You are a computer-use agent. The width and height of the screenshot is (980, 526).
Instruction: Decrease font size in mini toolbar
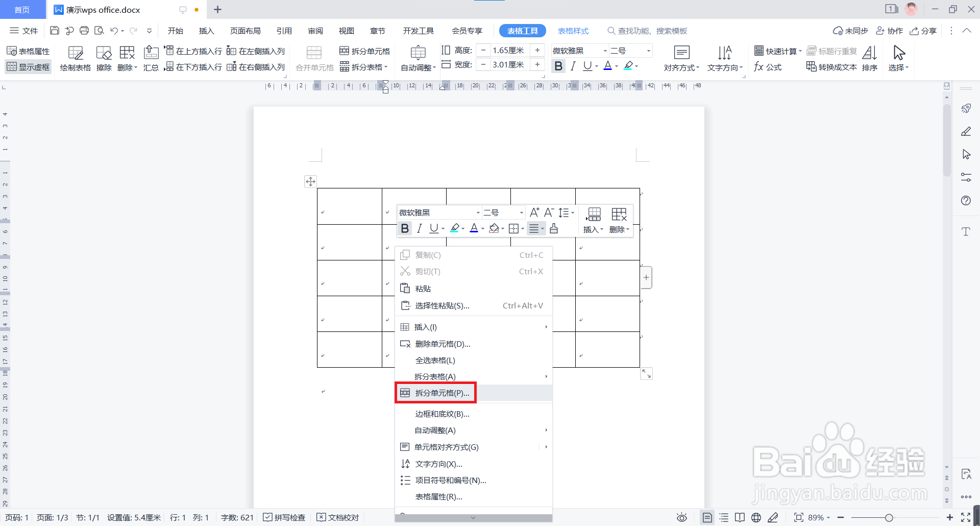pyautogui.click(x=549, y=212)
